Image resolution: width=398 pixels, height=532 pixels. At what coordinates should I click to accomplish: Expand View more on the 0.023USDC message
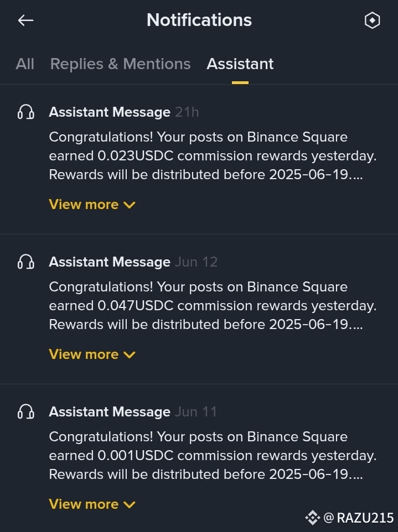(x=92, y=204)
